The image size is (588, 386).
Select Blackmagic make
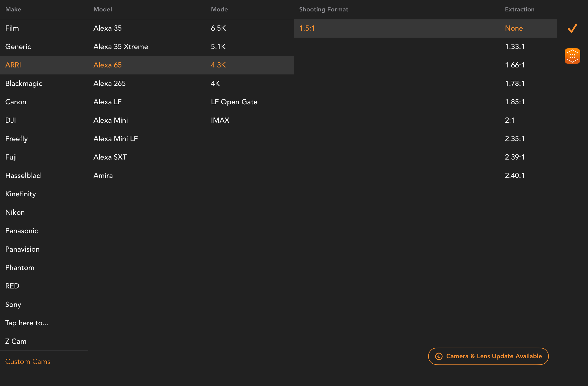[44, 84]
